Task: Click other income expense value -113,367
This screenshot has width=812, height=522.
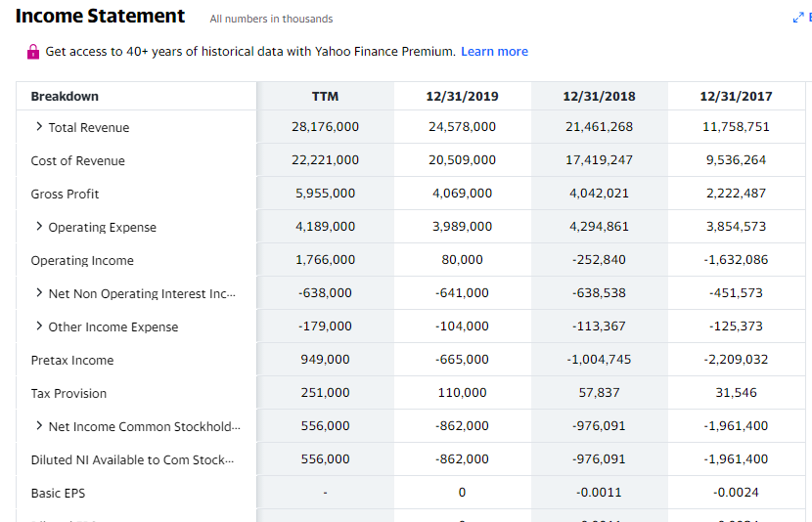Action: pyautogui.click(x=599, y=326)
